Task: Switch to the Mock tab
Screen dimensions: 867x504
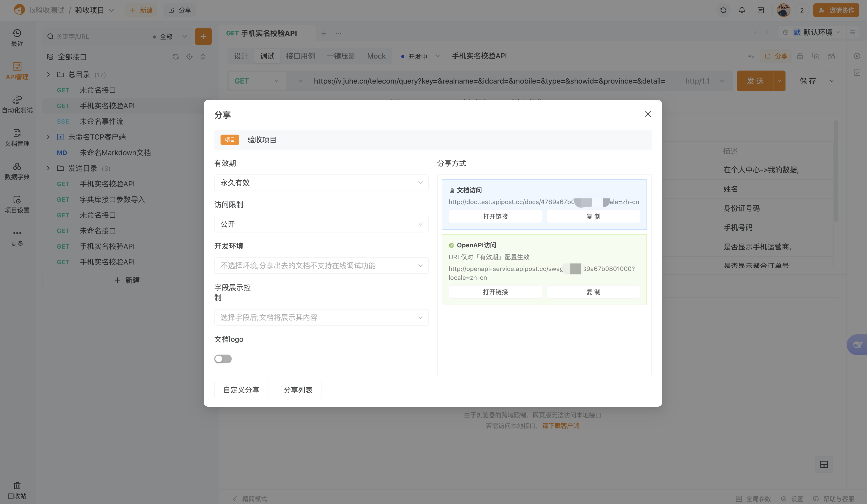Action: click(376, 56)
